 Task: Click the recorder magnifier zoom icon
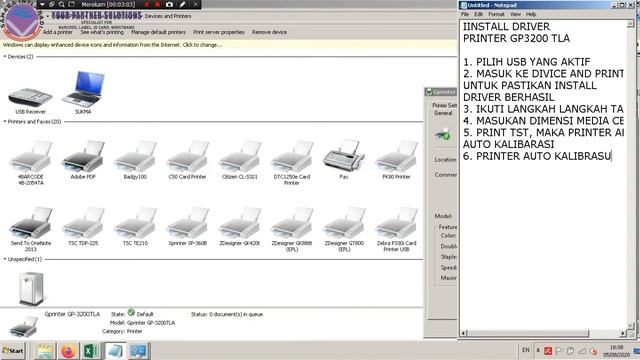(x=61, y=4)
